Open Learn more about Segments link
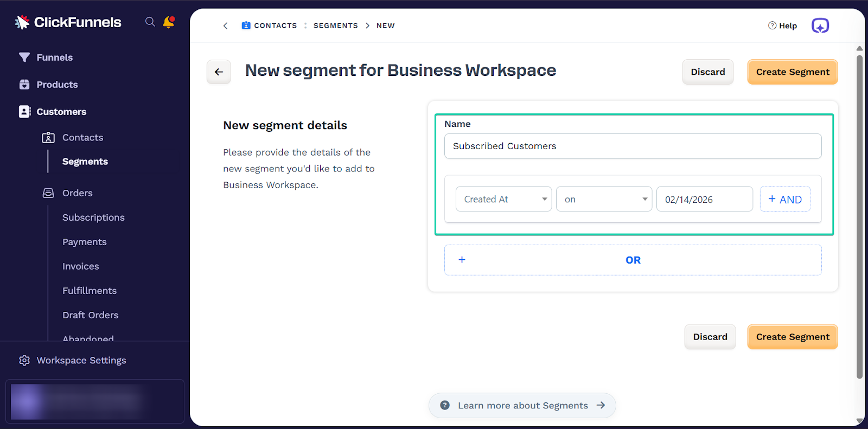 pos(522,405)
